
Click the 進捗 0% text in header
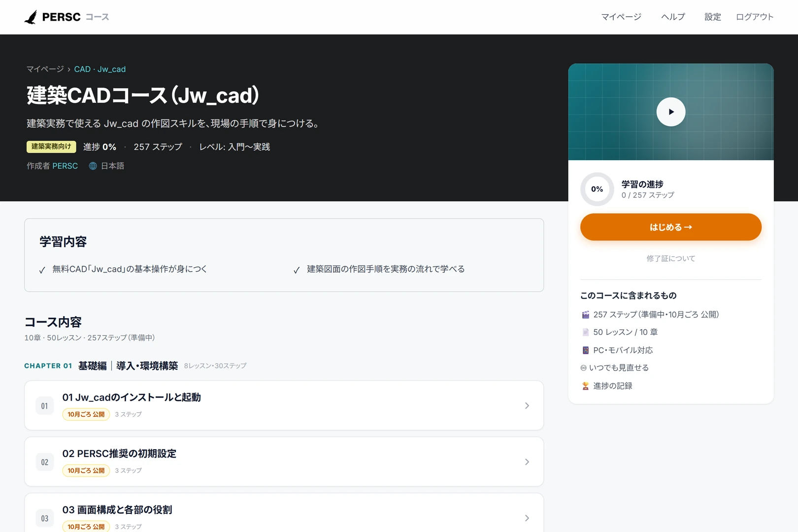pos(100,147)
